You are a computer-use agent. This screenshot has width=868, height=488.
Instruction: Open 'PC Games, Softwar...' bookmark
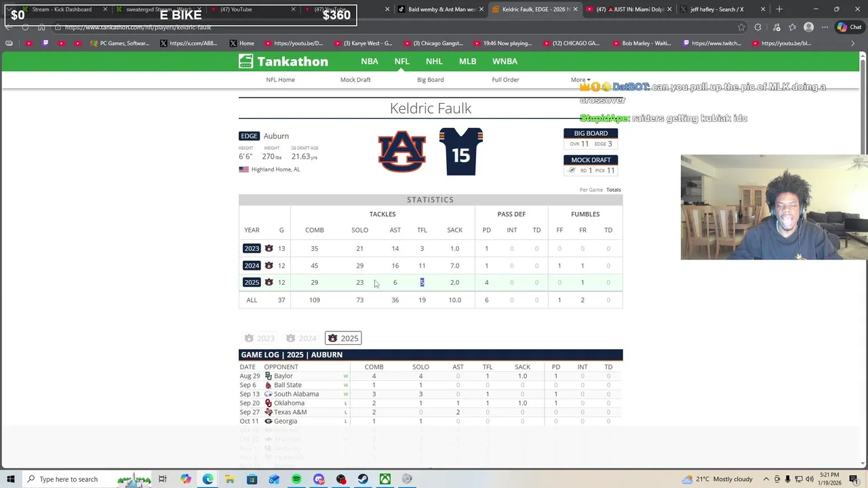119,43
